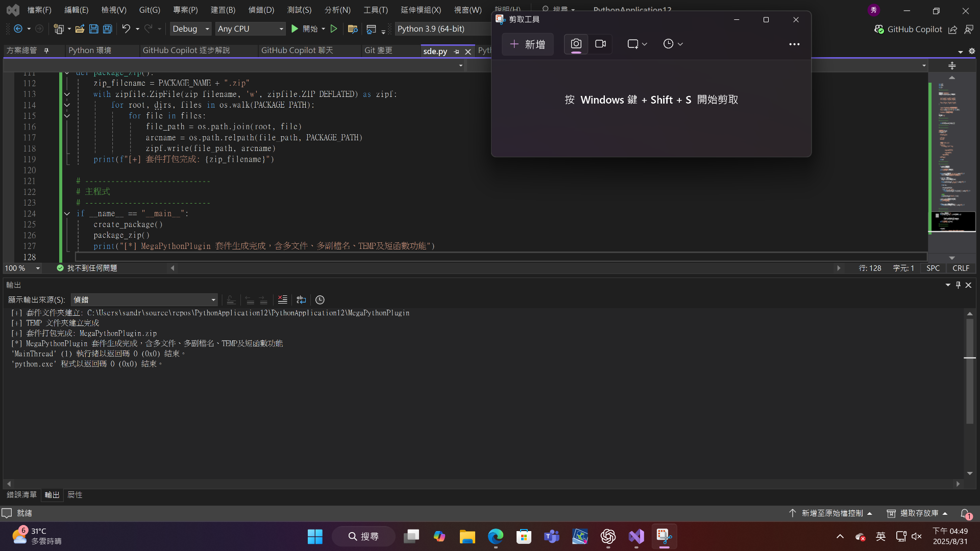Toggle word wrap in output panel
Image resolution: width=980 pixels, height=551 pixels.
point(301,300)
